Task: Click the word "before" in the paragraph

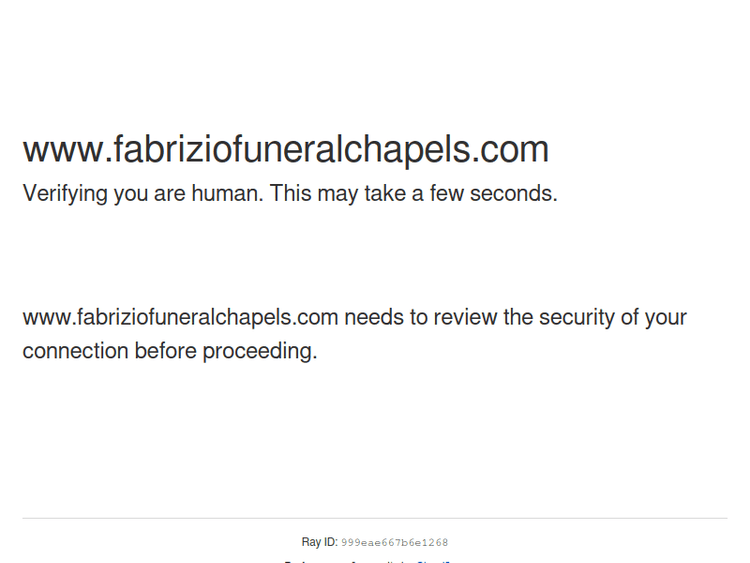Action: 165,351
